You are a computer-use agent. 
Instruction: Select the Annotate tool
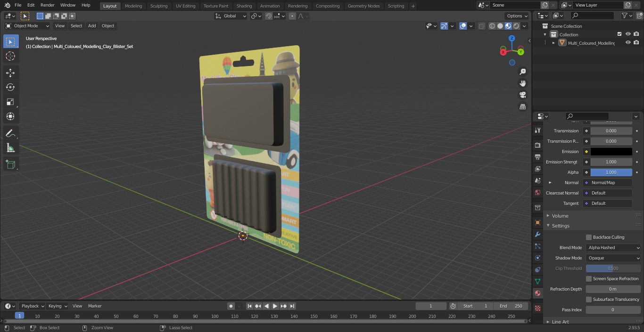[10, 133]
